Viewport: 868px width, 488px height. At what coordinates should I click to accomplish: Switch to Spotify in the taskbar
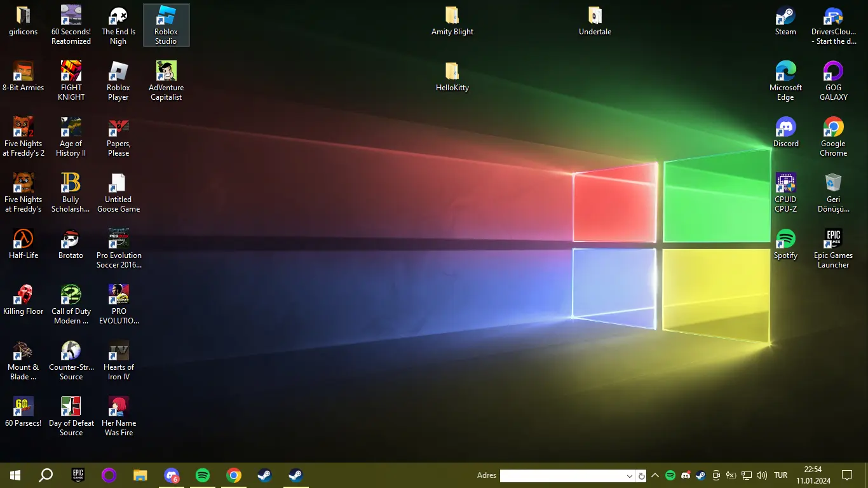pos(203,475)
